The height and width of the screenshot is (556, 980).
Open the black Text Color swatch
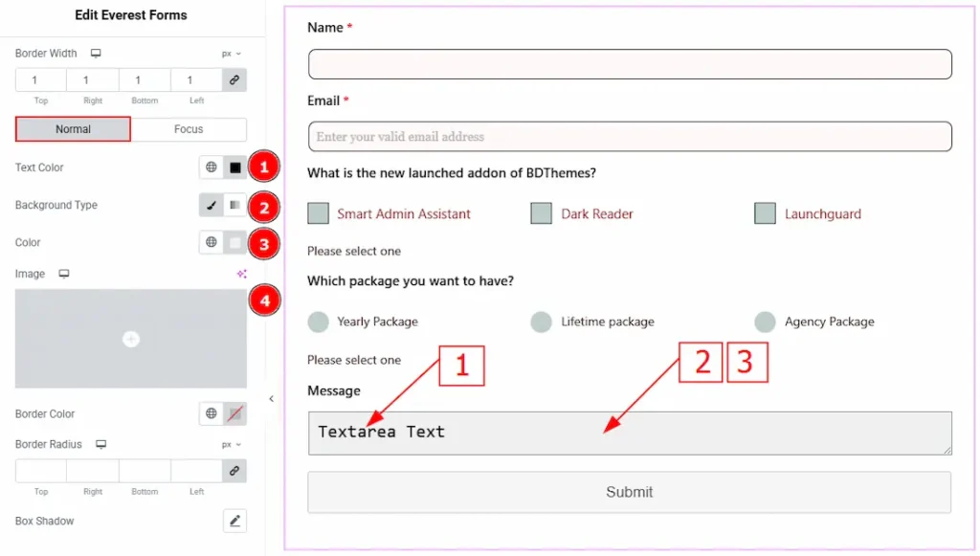point(235,167)
